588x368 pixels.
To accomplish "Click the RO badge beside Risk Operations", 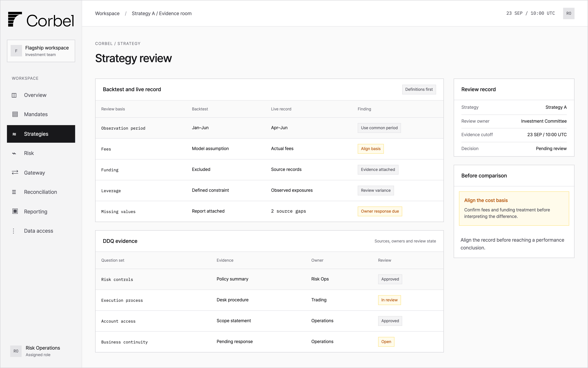I will 16,351.
